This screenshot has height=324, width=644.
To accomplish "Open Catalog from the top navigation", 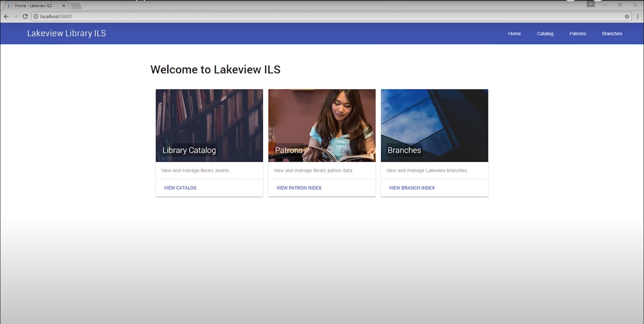I will click(x=545, y=34).
